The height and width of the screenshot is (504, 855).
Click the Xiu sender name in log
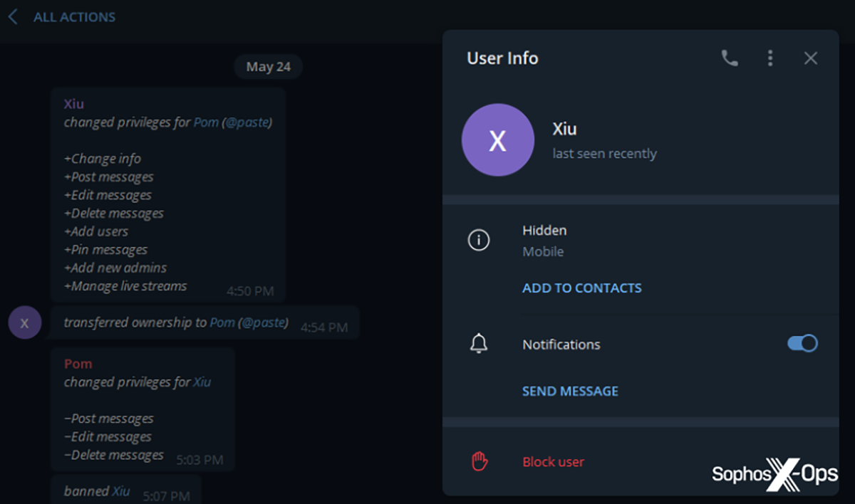tap(73, 104)
